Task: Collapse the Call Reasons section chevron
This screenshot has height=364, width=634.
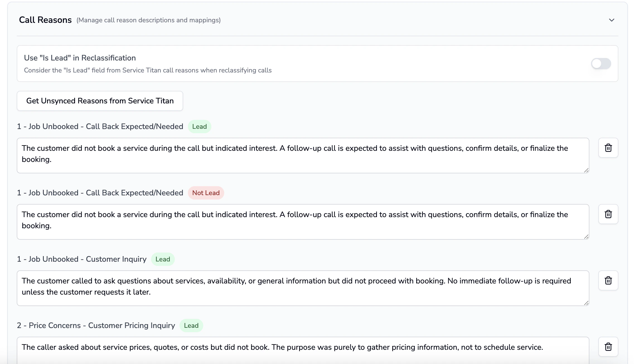Action: [611, 20]
